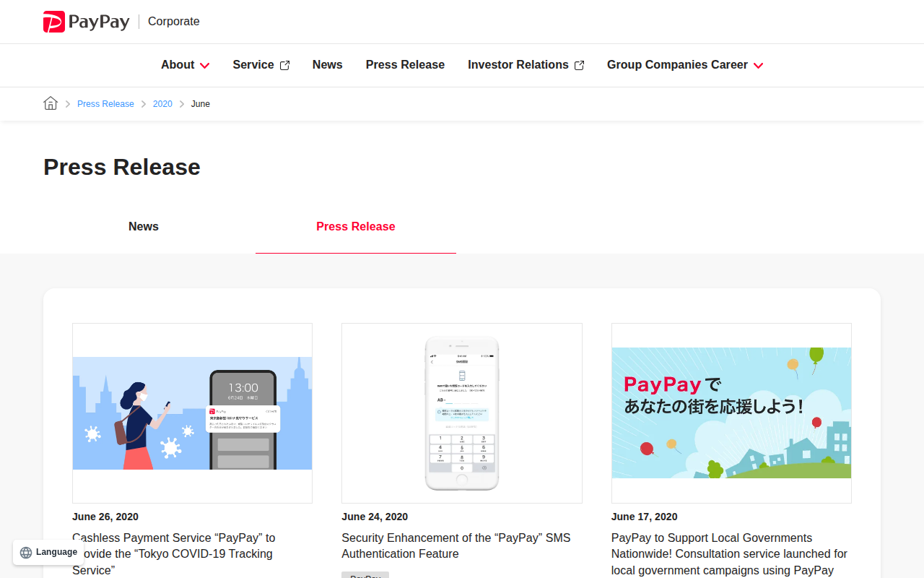
Task: Open the News item in the top navigation
Action: (327, 65)
